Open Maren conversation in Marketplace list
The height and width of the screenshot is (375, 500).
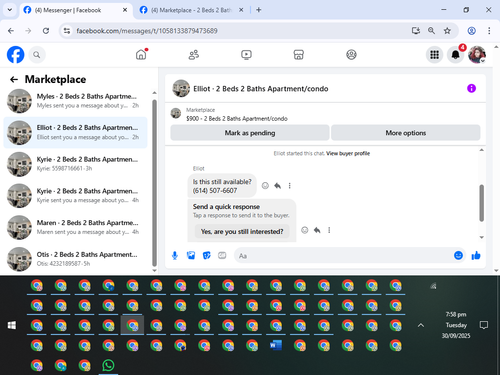click(75, 227)
